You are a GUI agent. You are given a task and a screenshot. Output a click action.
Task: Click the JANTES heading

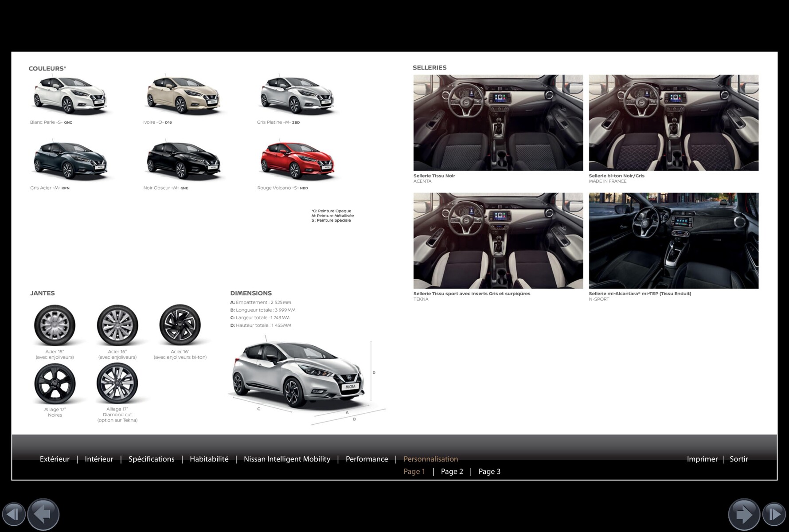[43, 293]
